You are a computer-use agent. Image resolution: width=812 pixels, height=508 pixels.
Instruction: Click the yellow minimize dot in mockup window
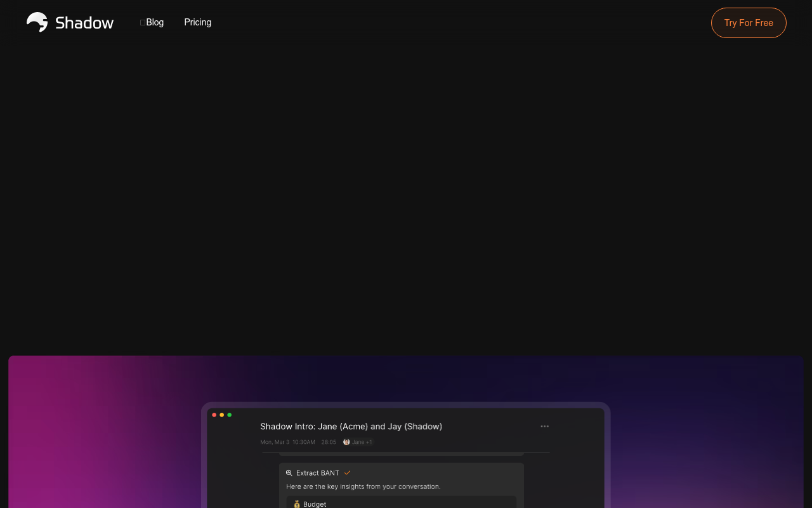(x=221, y=415)
